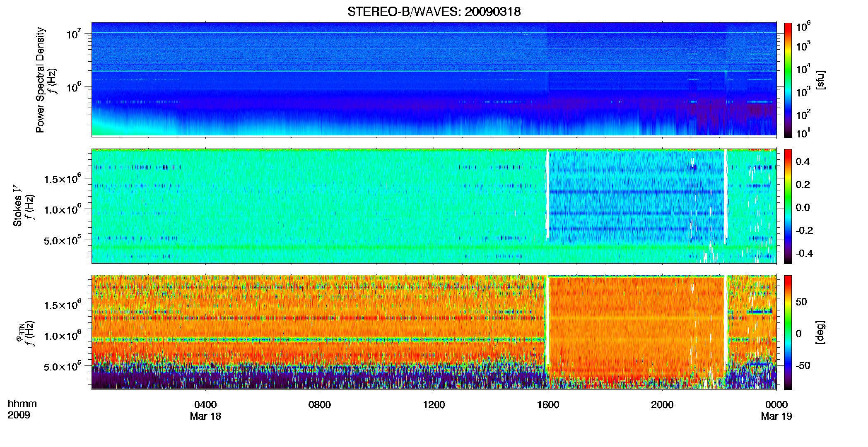Click the Stokes V spectrogram panel

click(434, 206)
